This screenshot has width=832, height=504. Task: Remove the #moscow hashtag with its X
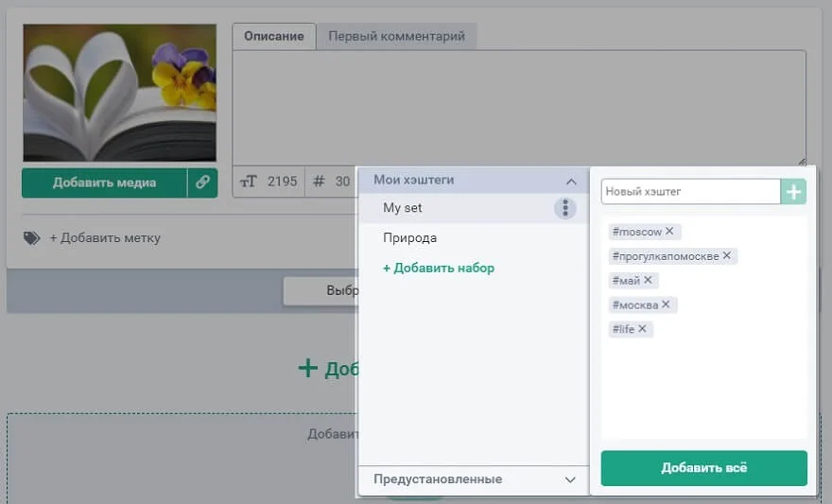point(669,232)
